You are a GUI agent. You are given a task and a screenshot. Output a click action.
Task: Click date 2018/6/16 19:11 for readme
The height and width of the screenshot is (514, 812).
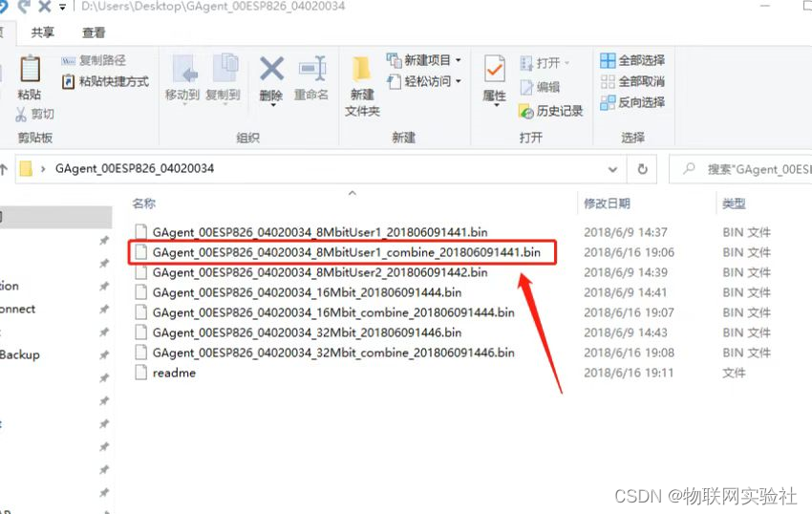pos(629,373)
